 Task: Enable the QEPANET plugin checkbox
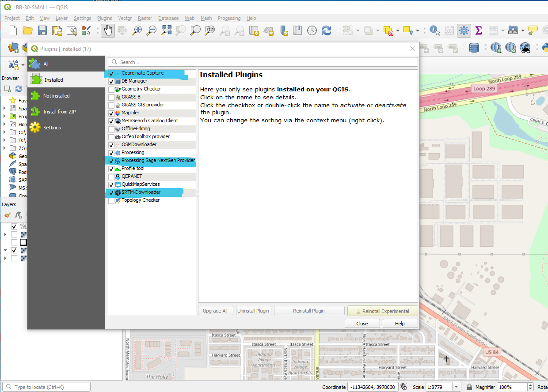click(111, 177)
